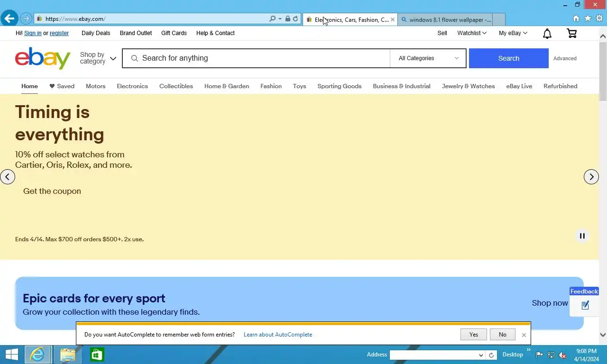Open the Windows Start button
This screenshot has height=364, width=607.
coord(11,355)
